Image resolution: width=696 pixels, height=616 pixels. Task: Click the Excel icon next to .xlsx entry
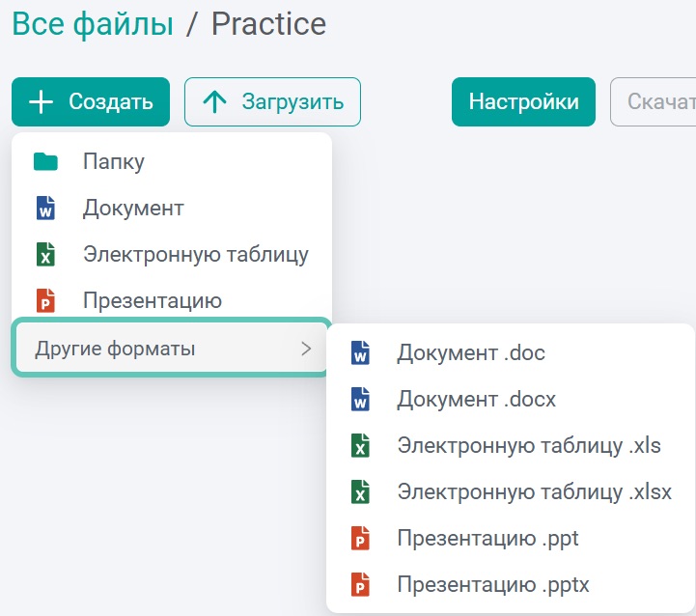click(x=360, y=491)
